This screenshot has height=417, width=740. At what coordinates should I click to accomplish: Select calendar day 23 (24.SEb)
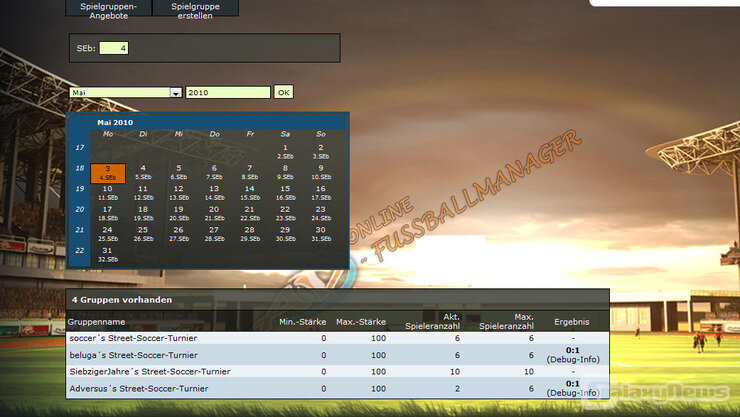point(321,214)
